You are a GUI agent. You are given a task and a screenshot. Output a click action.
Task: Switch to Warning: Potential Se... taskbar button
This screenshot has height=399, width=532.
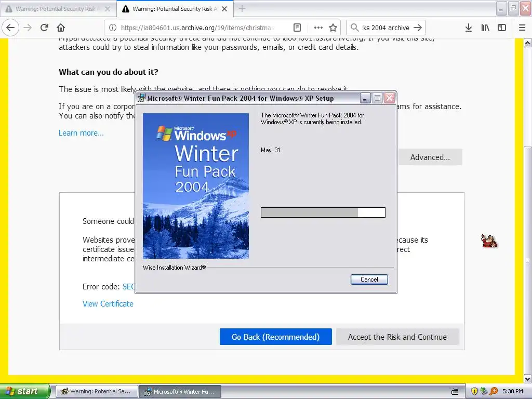pyautogui.click(x=97, y=391)
